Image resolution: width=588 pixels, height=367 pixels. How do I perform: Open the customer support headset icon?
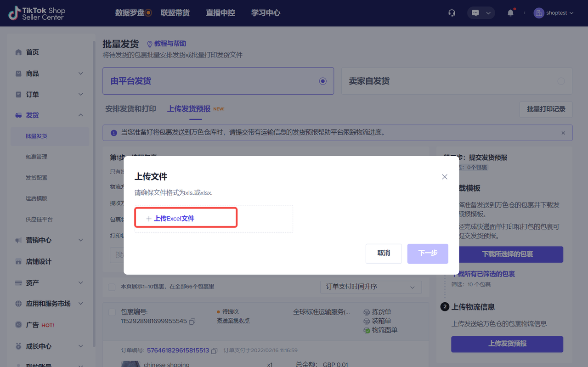click(452, 13)
